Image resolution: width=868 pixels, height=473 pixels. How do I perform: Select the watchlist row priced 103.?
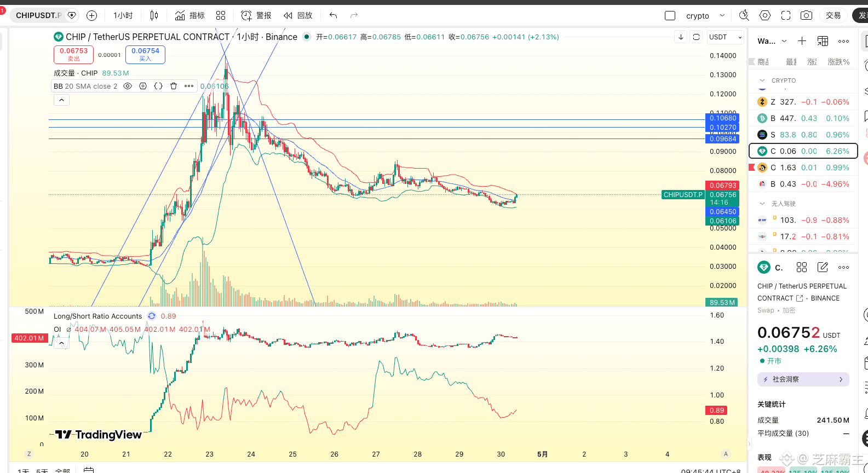[x=803, y=220]
